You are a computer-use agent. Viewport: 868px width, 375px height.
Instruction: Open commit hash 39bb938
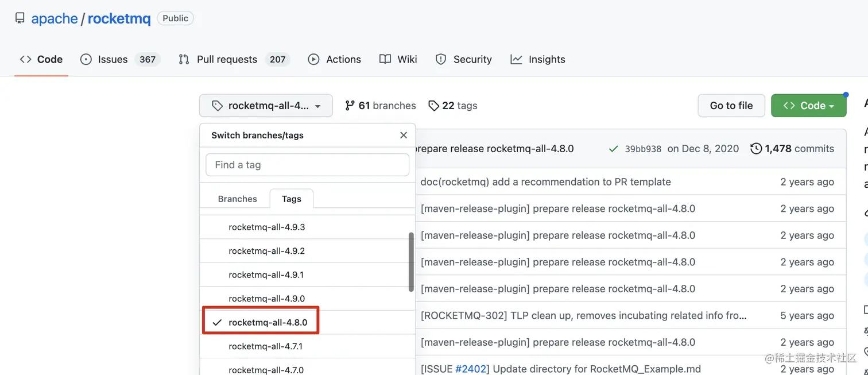(x=643, y=149)
